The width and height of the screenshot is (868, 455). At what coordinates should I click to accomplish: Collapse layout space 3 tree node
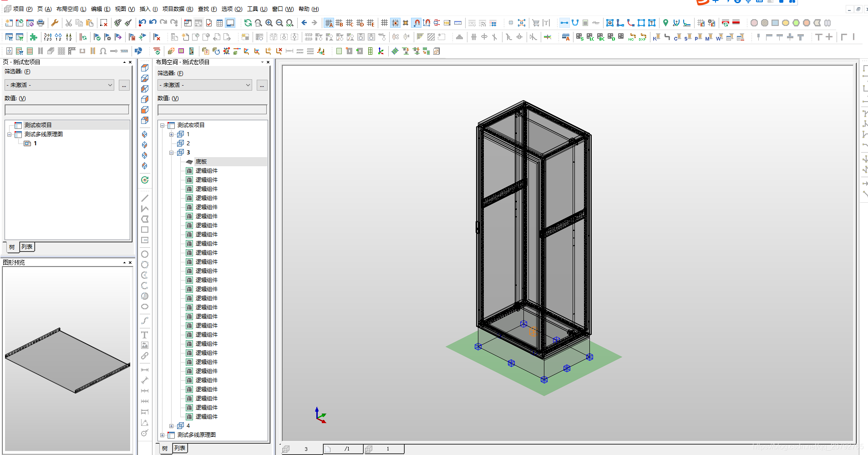tap(172, 153)
